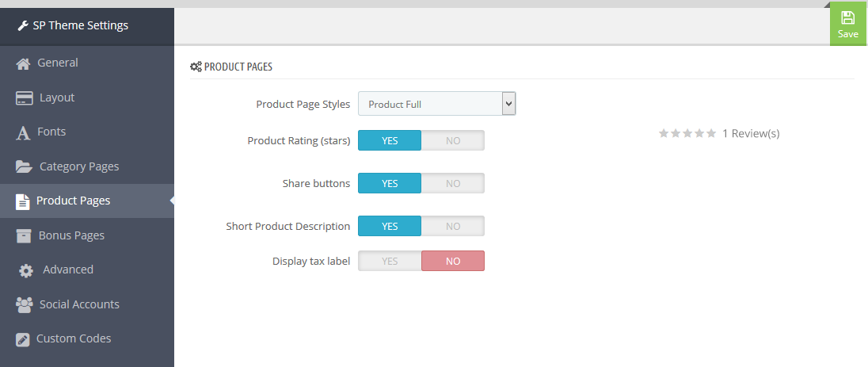This screenshot has width=868, height=367.
Task: Click the people icon for Social Accounts
Action: (25, 305)
